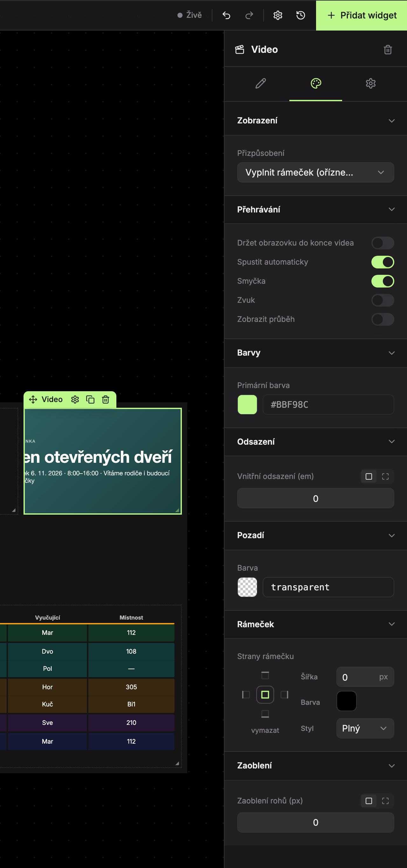The height and width of the screenshot is (868, 407).
Task: Enable the 'Zobrazit průběh' switch
Action: click(383, 319)
